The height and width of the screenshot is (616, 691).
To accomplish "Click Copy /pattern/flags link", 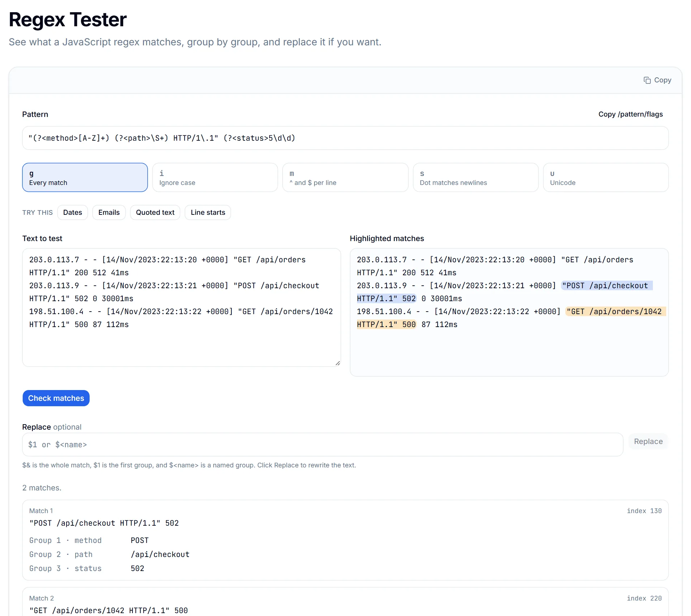I will tap(631, 114).
